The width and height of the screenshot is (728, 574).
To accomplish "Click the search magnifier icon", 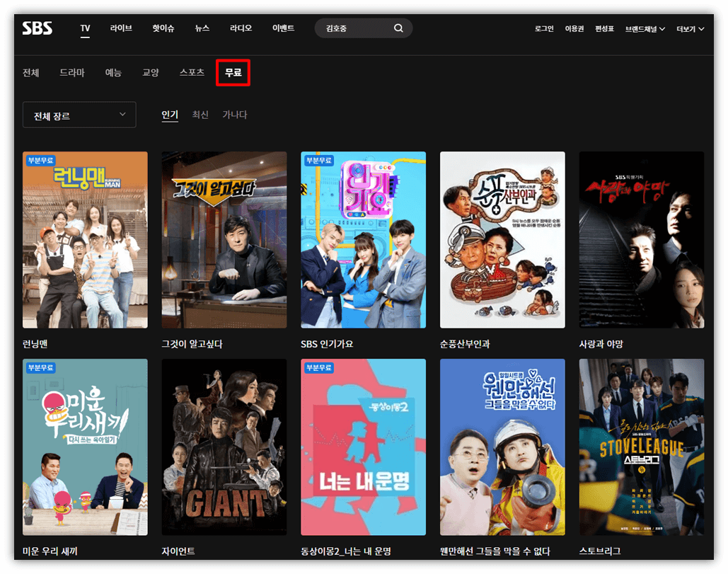I will click(398, 28).
